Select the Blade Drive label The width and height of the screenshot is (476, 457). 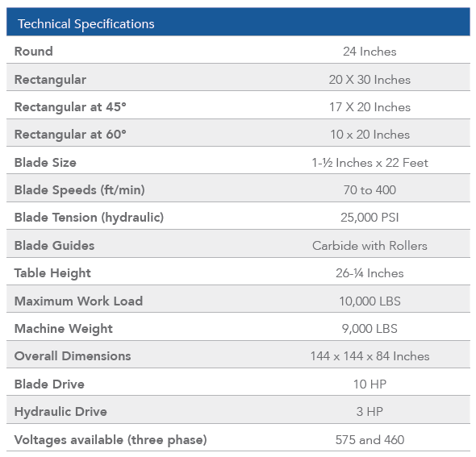coord(49,384)
